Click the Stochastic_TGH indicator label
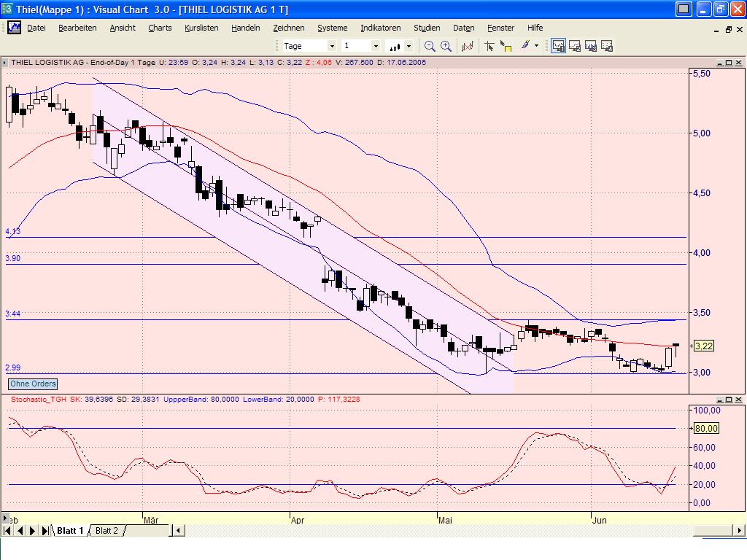The width and height of the screenshot is (747, 560). tap(39, 399)
